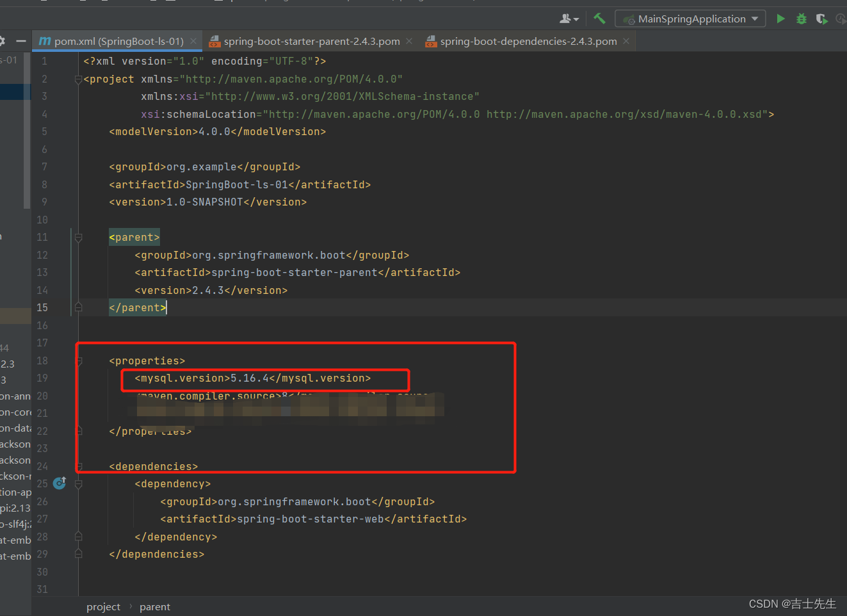Click the <?xml version="1.0" declaration line
Screen dimensions: 847x616
204,61
